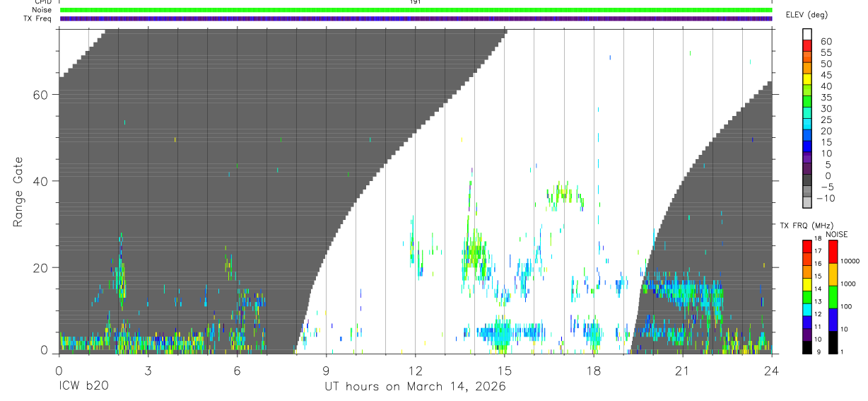
Task: Click the Noise row label
Action: click(42, 10)
